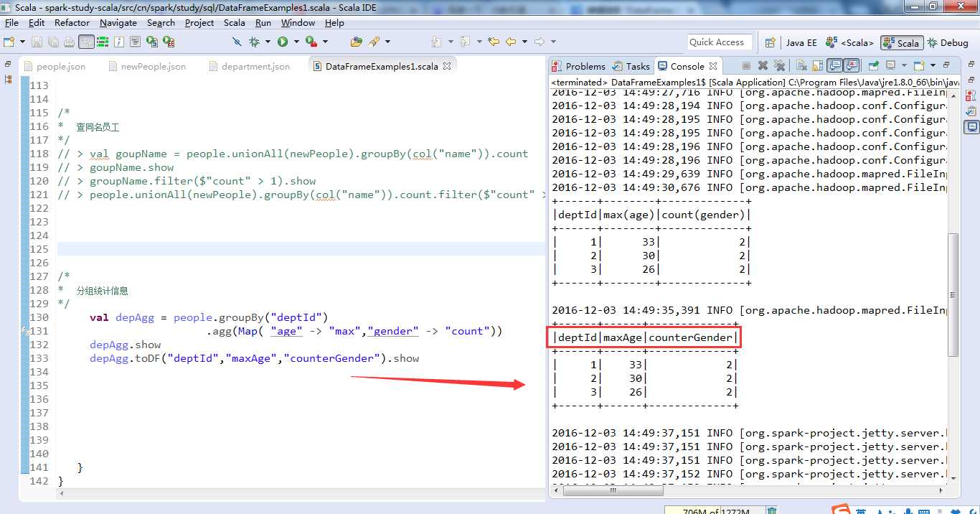The image size is (980, 514).
Task: Expand the Back history dropdown arrow
Action: click(x=524, y=42)
